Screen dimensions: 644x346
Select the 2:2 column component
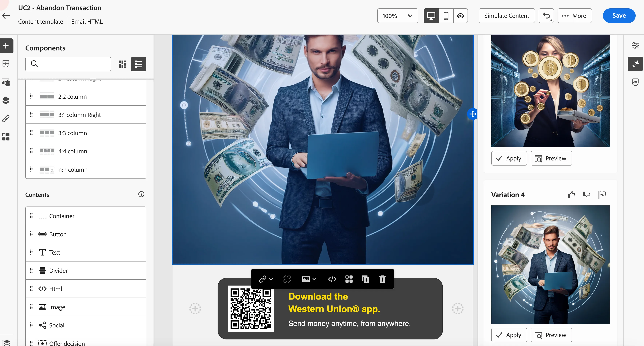click(86, 97)
